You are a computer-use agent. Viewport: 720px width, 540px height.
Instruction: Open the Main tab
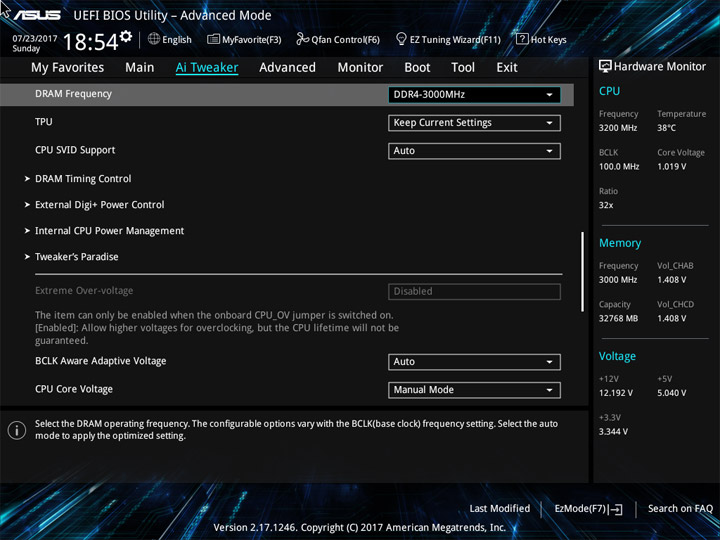tap(140, 68)
